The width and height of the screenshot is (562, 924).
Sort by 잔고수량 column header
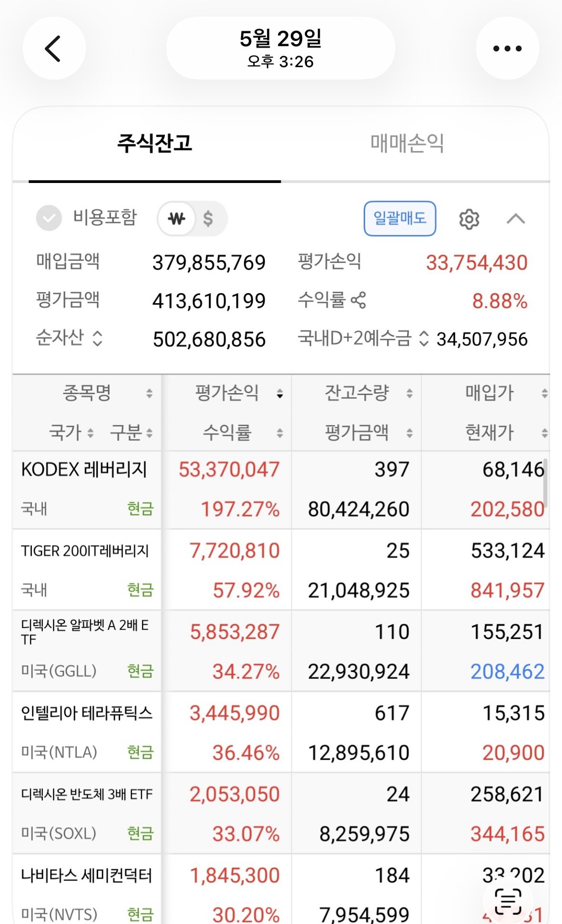point(368,393)
